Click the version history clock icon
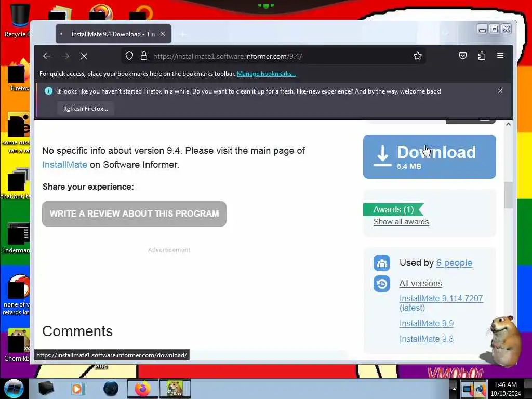532x399 pixels. click(382, 284)
